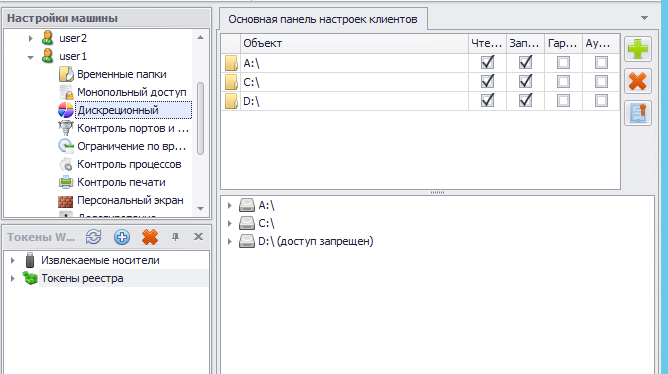Expand the user2 tree node
The height and width of the screenshot is (374, 668).
pos(30,38)
